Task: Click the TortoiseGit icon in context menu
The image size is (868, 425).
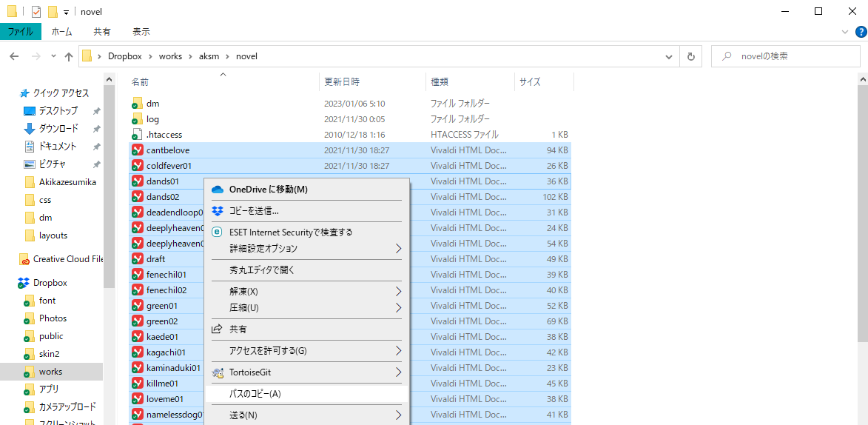Action: point(218,372)
